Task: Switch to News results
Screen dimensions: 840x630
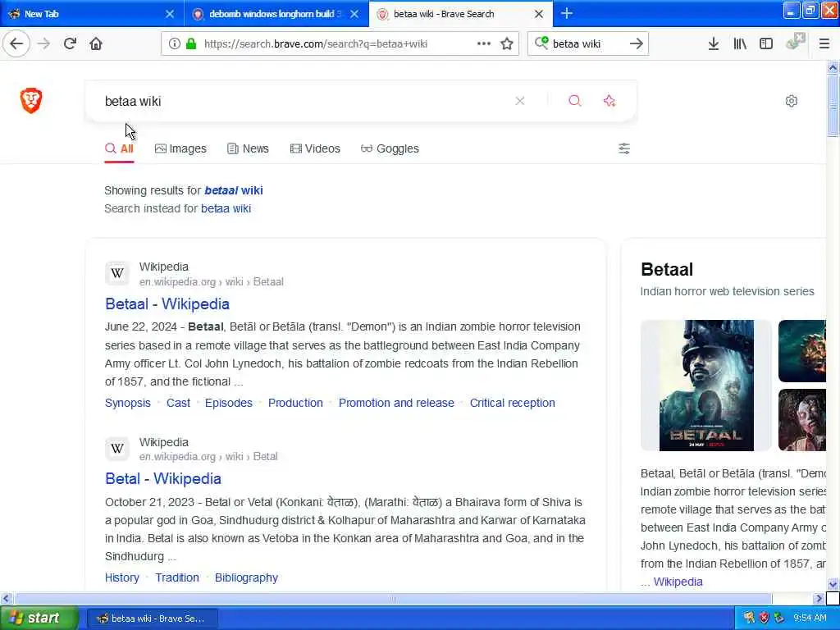Action: click(248, 148)
